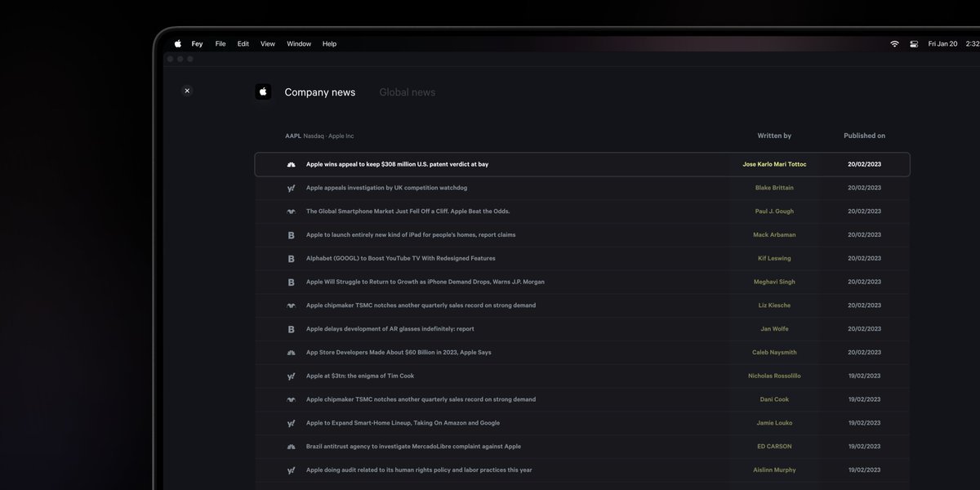Open the Window menu
The image size is (980, 490).
click(x=299, y=44)
